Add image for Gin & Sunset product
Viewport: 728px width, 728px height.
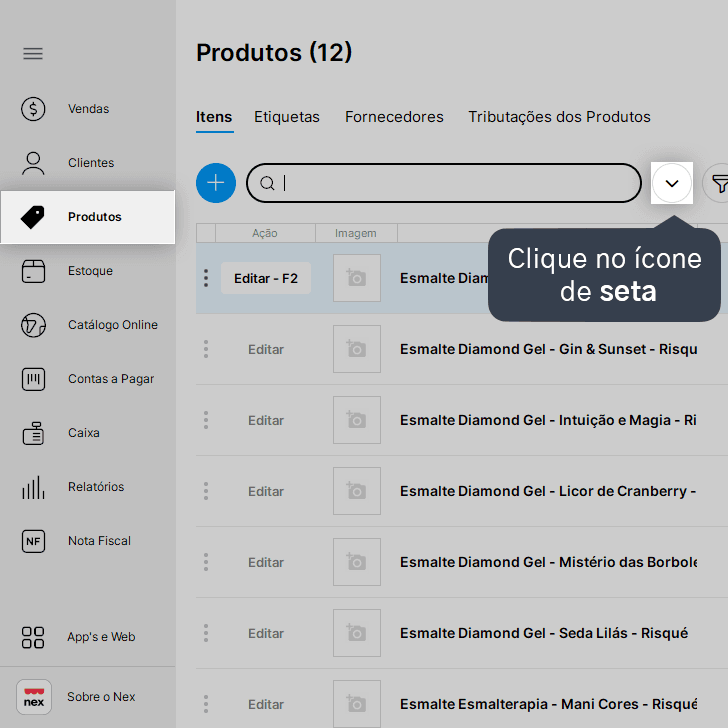357,349
